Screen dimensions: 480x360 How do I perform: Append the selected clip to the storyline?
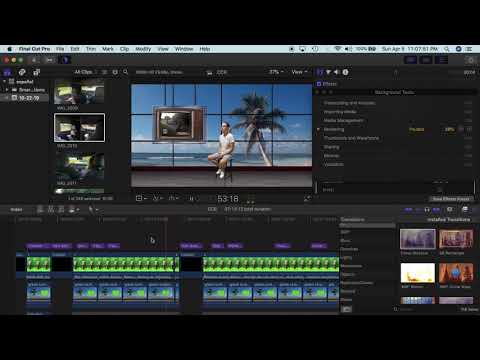pyautogui.click(x=61, y=209)
